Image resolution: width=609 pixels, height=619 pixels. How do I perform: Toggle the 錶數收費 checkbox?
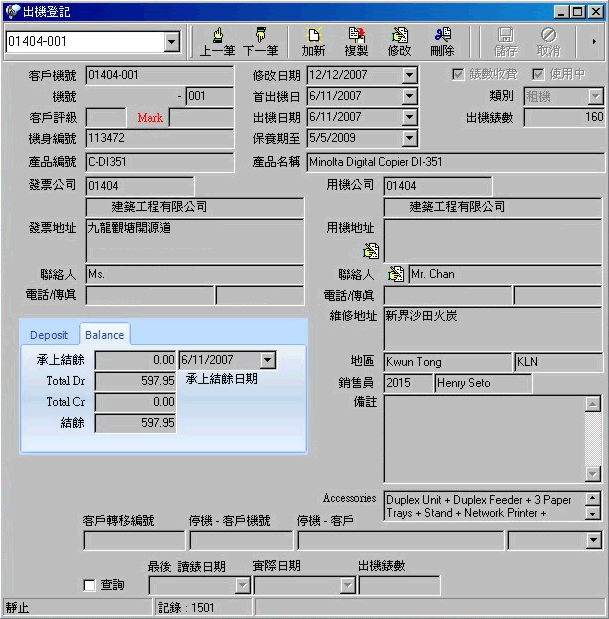tap(458, 75)
